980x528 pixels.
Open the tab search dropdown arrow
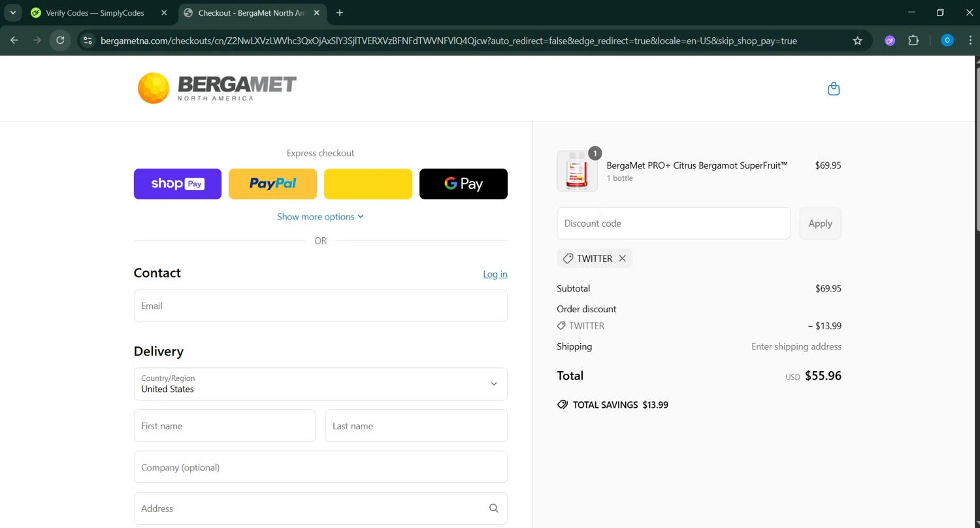[x=13, y=12]
